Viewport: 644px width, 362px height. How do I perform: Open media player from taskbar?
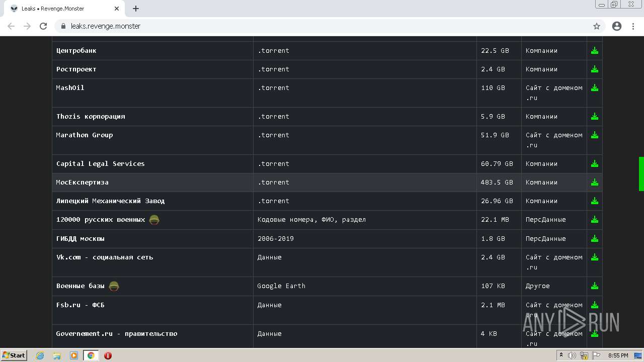point(74,355)
